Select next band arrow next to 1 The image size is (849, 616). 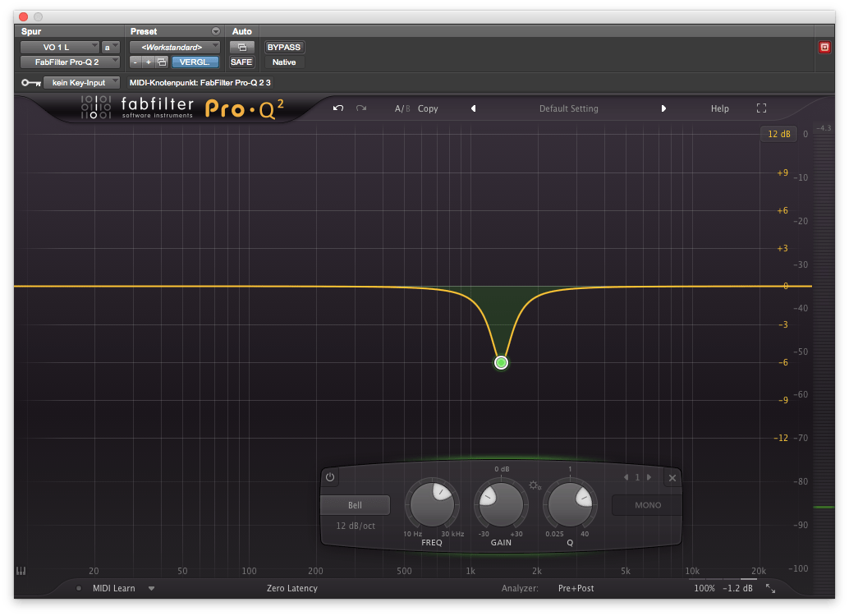coord(649,477)
